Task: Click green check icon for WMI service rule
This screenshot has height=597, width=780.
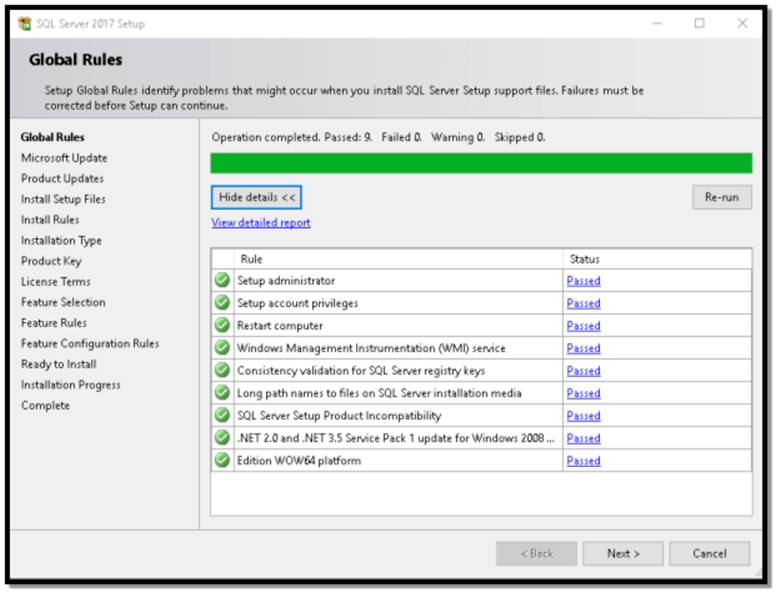Action: (x=222, y=348)
